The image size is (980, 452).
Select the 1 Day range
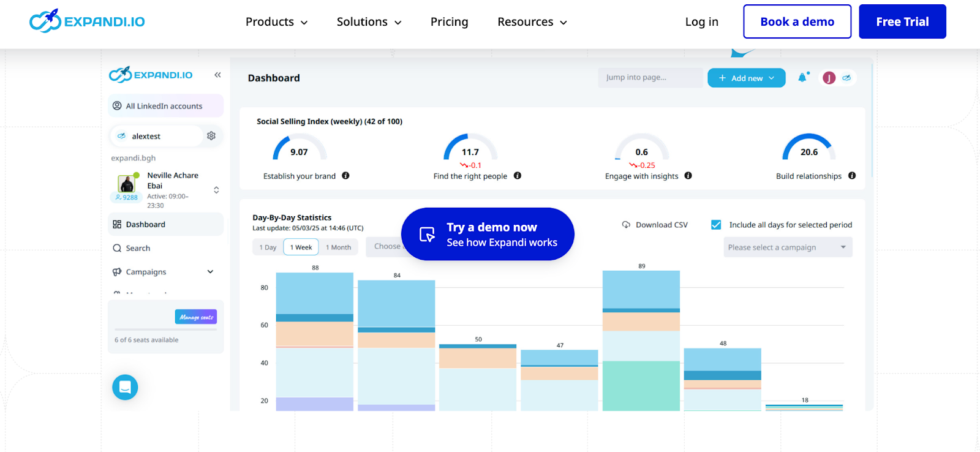coord(268,247)
